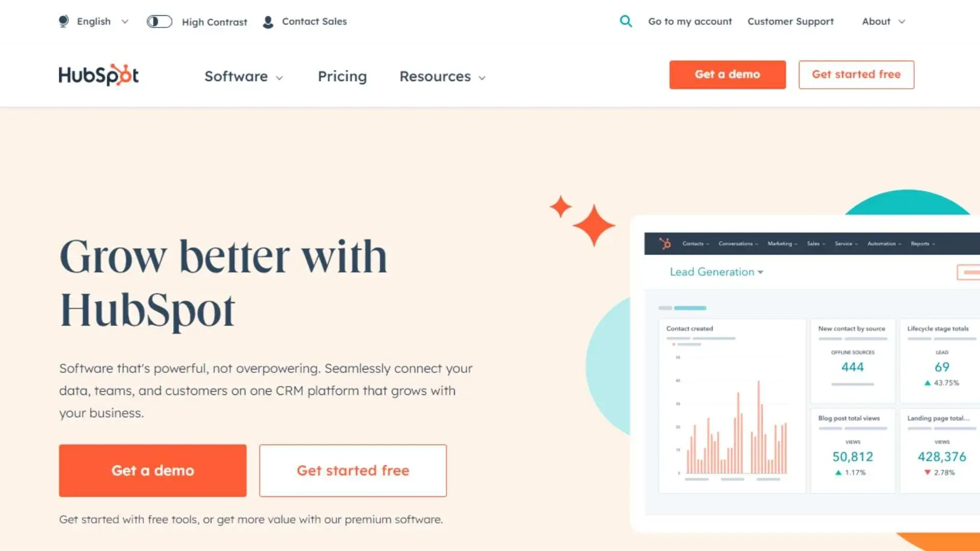Click the Contact Sales person icon
This screenshot has height=551, width=980.
pyautogui.click(x=268, y=21)
